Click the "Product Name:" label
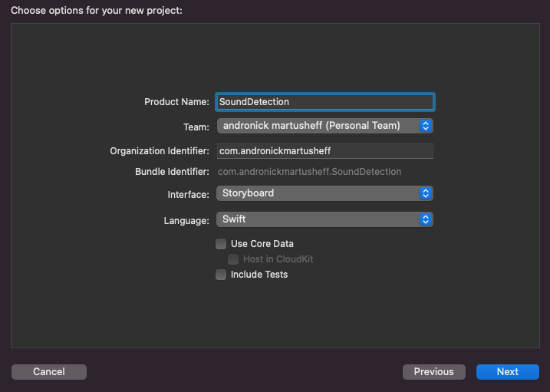Screen dimensions: 550x392 [176, 102]
